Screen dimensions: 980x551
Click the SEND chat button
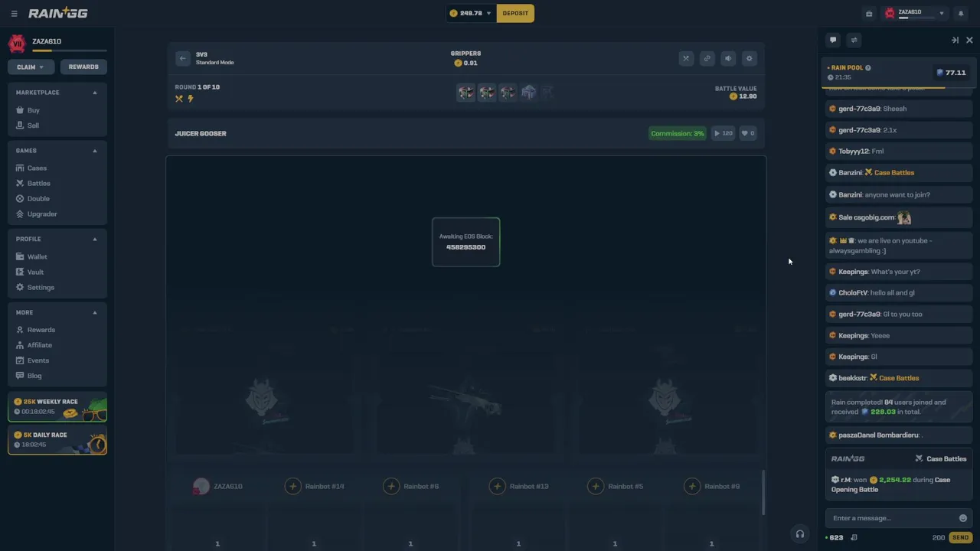[x=960, y=537]
